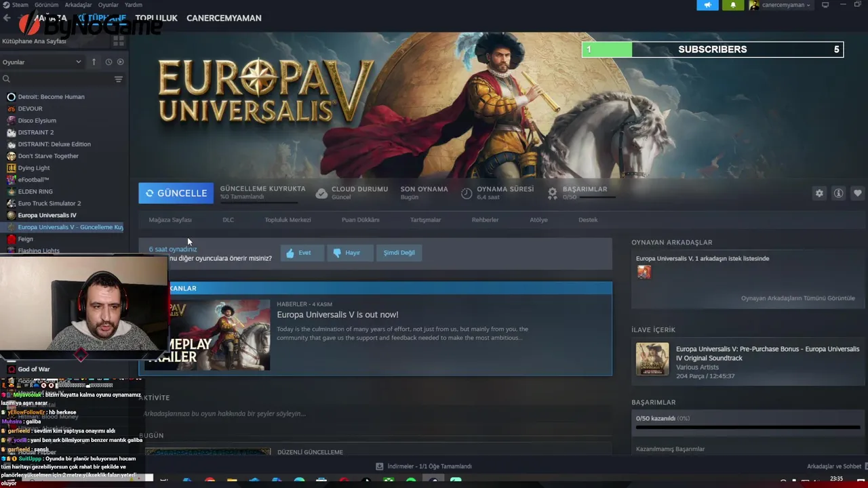Open the DLC tab

[228, 220]
